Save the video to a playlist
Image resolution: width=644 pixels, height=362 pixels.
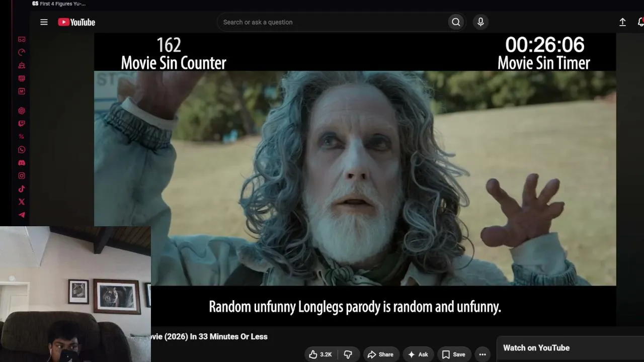tap(453, 354)
